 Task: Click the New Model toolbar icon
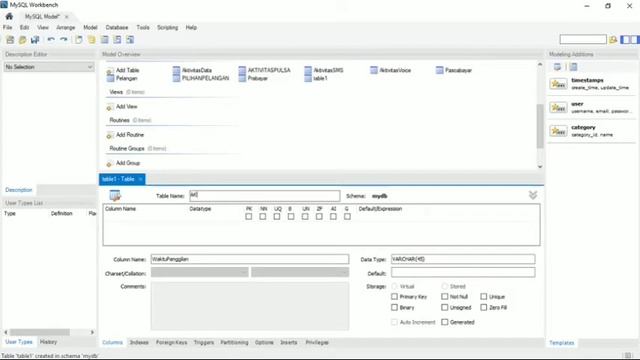(x=10, y=40)
